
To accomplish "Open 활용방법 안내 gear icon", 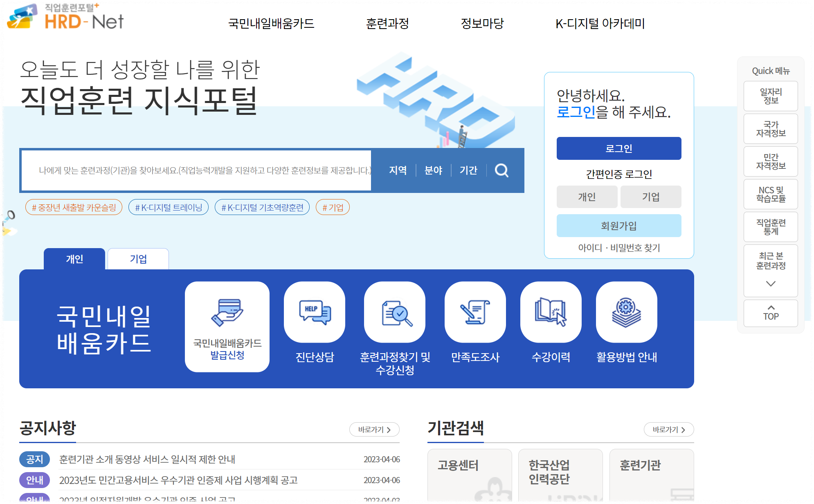I will pyautogui.click(x=627, y=312).
